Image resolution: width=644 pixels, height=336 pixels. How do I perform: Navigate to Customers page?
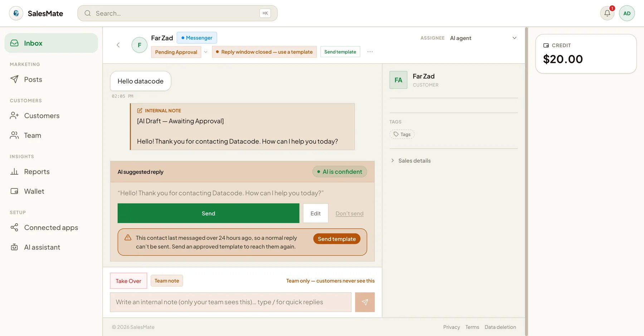pyautogui.click(x=51, y=116)
